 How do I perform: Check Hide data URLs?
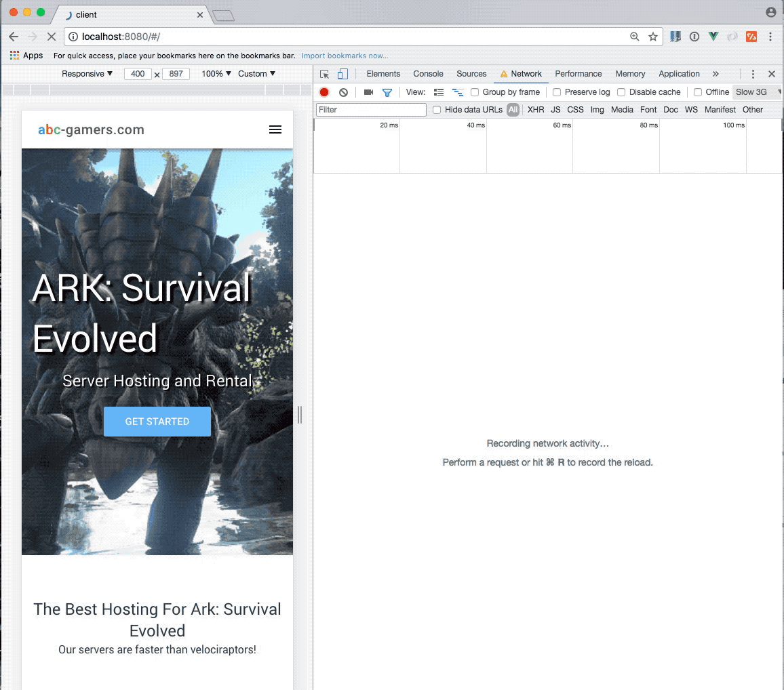coord(437,109)
